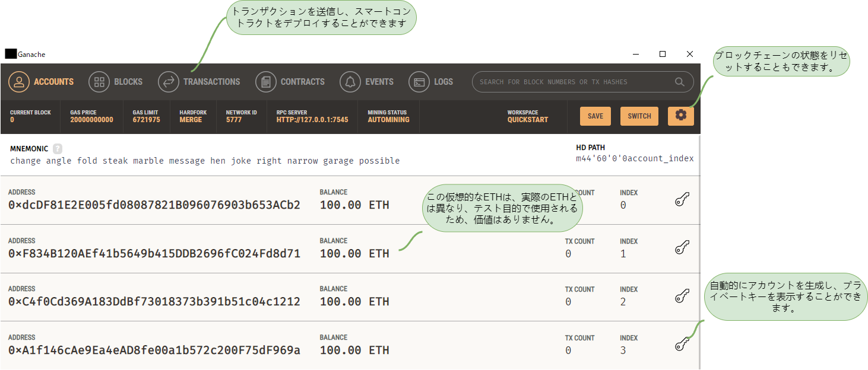Click the mnemonic help question mark icon
Image resolution: width=868 pixels, height=370 pixels.
[x=57, y=149]
